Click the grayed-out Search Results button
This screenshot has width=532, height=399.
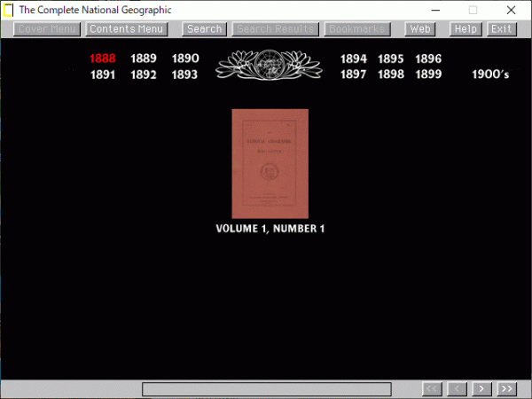coord(275,29)
